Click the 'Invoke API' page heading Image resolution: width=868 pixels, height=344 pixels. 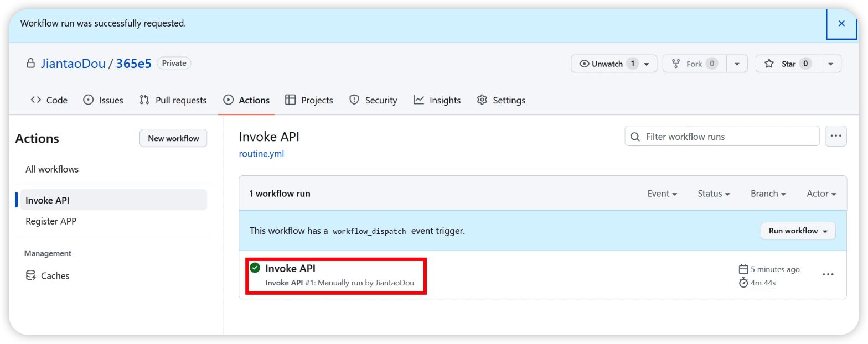[x=269, y=137]
